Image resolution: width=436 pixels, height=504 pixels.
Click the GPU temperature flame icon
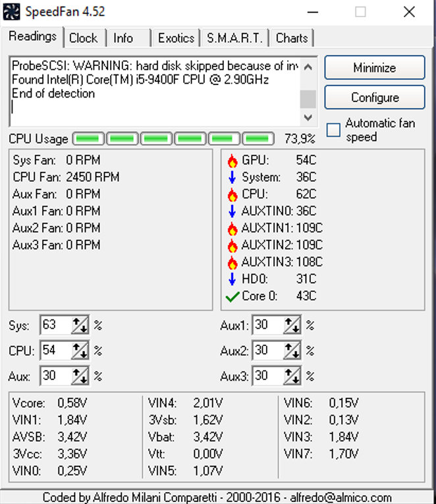(232, 160)
